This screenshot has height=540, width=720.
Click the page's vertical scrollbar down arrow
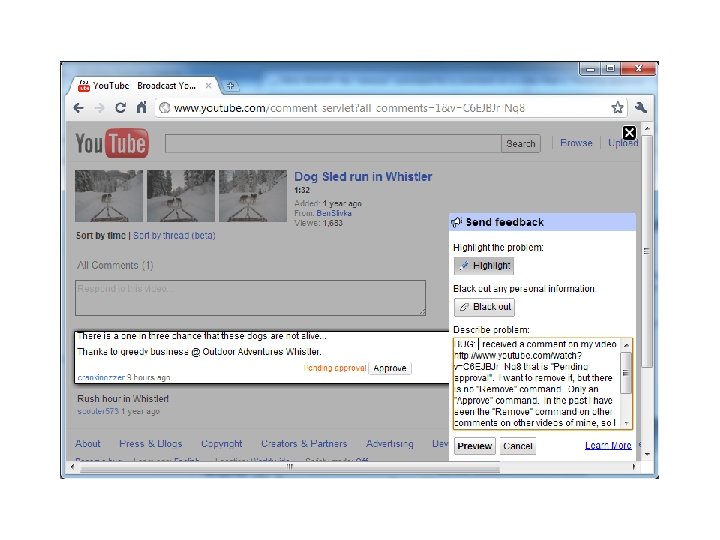click(647, 454)
